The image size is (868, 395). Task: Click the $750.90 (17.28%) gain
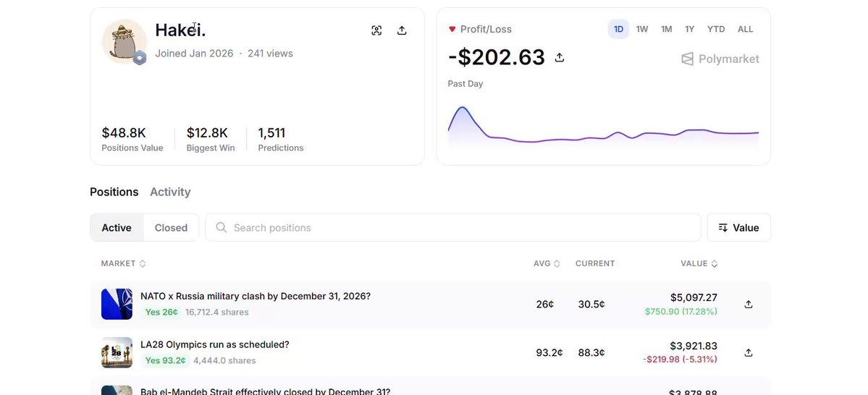tap(681, 312)
